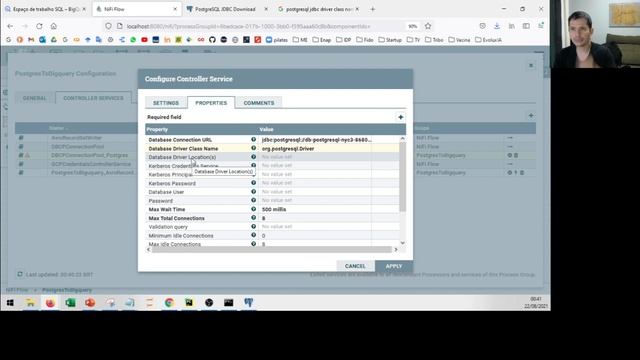Bookmark this page with the star icon
Image resolution: width=640 pixels, height=360 pixels.
[428, 26]
